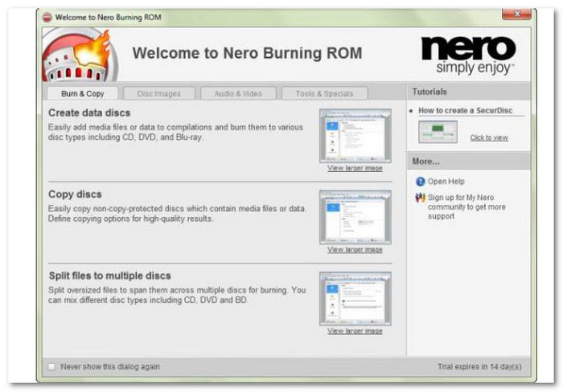Select the Split files to multiple discs heading

coord(110,276)
